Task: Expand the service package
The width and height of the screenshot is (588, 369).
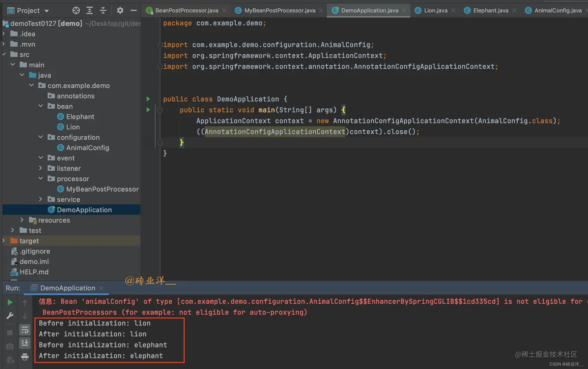Action: (41, 199)
